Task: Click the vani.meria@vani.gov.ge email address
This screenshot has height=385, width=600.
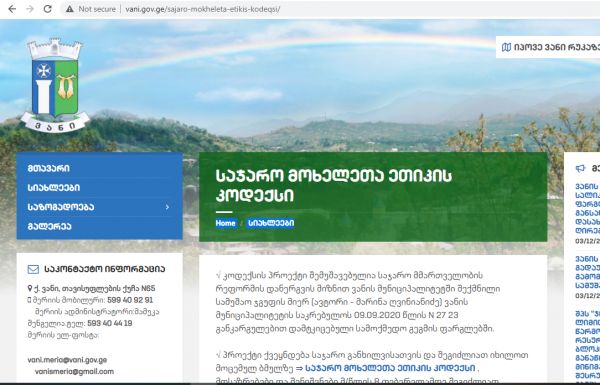Action: pyautogui.click(x=67, y=360)
